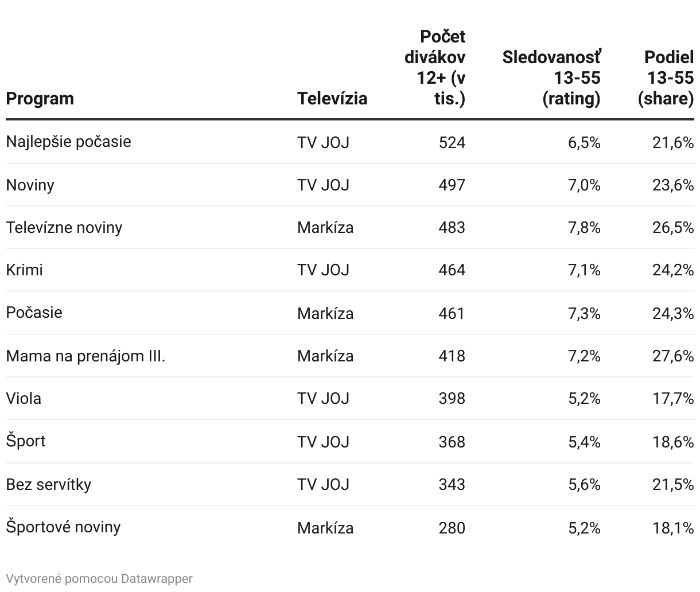This screenshot has height=592, width=700.
Task: Select the Počet divákov 12+ column header
Action: tap(435, 68)
